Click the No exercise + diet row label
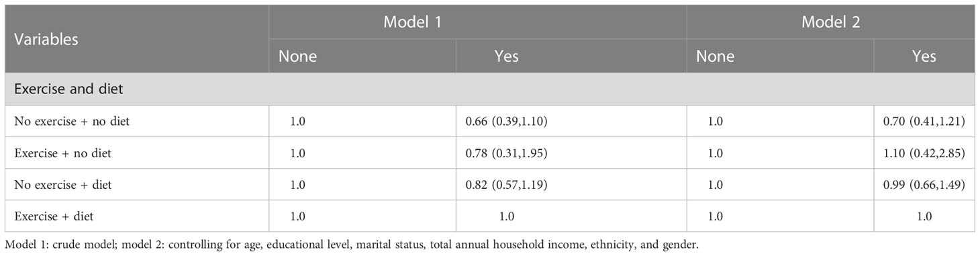The width and height of the screenshot is (980, 256). 62,185
